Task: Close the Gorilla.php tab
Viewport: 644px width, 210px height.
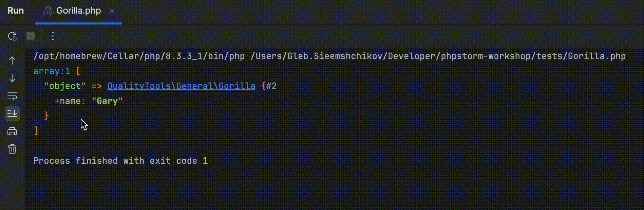Action: point(112,11)
